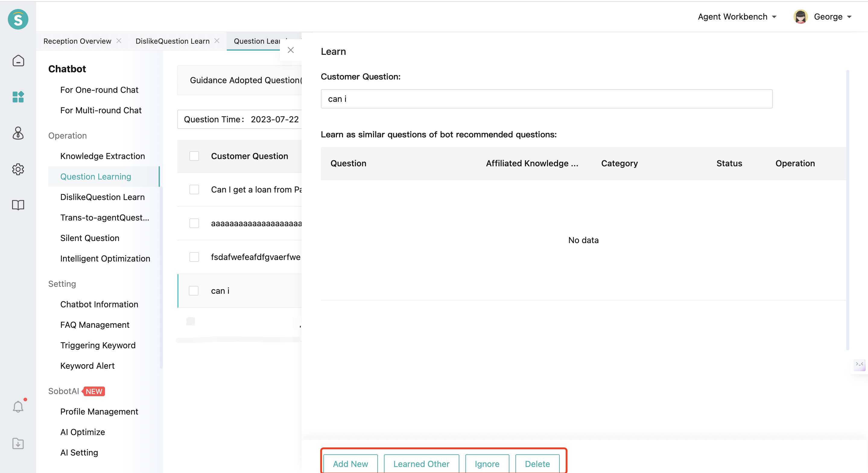Open the Question Learning tab
868x473 pixels.
pos(256,41)
